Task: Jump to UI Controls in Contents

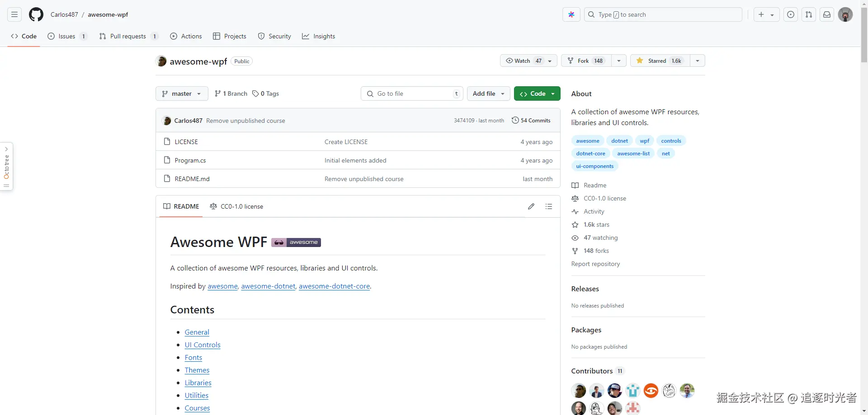Action: (x=203, y=345)
